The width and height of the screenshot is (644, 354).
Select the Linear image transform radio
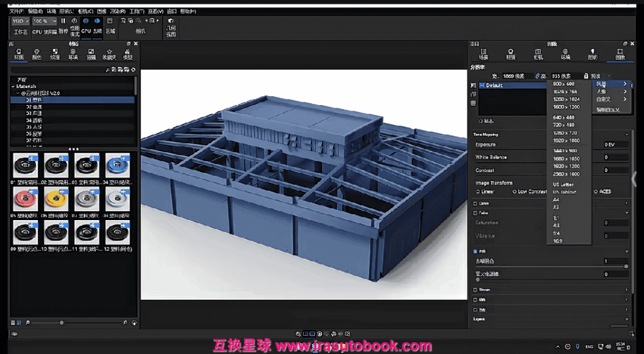(478, 192)
